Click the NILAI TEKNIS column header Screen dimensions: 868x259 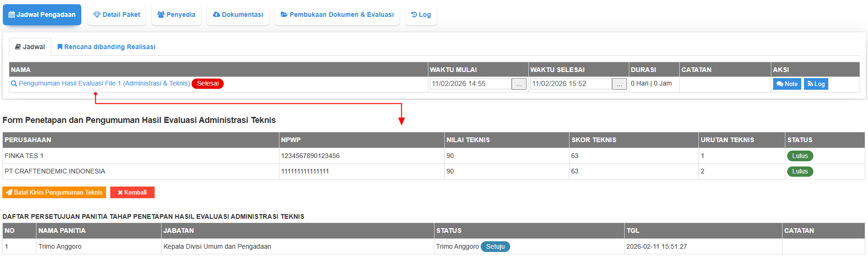(x=506, y=140)
